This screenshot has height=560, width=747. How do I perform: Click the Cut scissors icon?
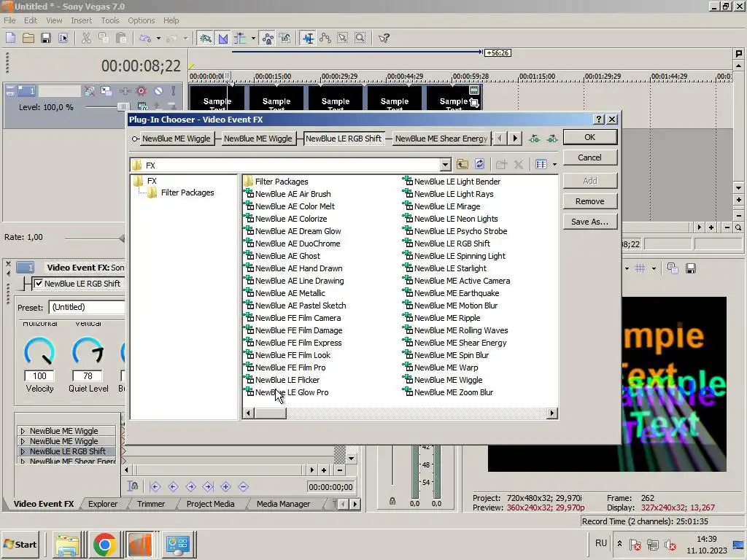[x=86, y=38]
